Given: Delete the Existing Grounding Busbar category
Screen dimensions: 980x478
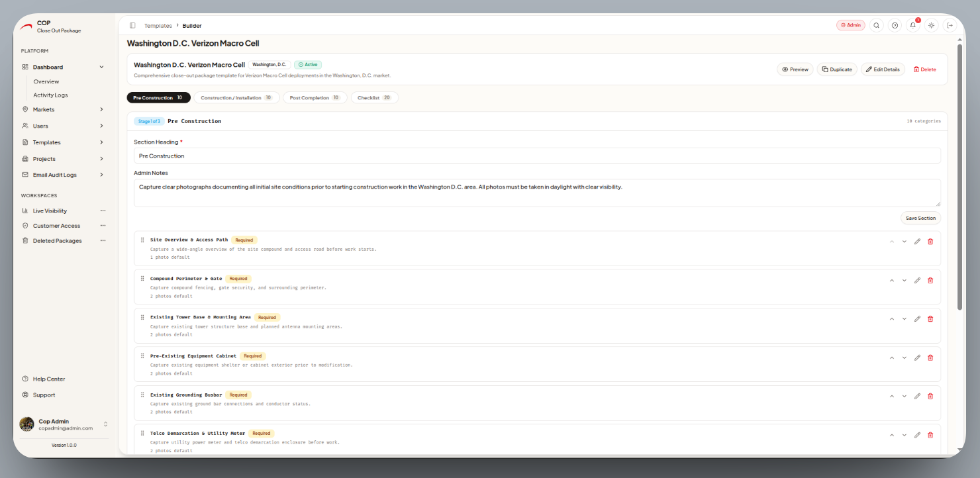Looking at the screenshot, I should point(930,397).
